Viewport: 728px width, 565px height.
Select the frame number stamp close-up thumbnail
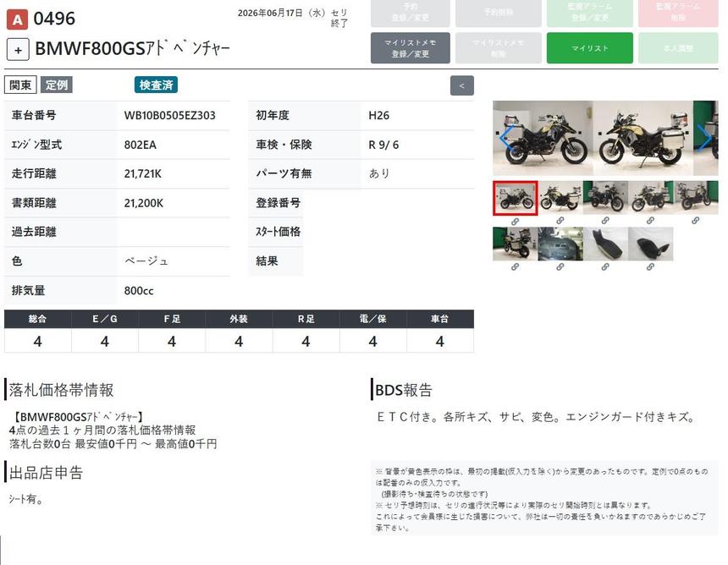click(x=560, y=244)
